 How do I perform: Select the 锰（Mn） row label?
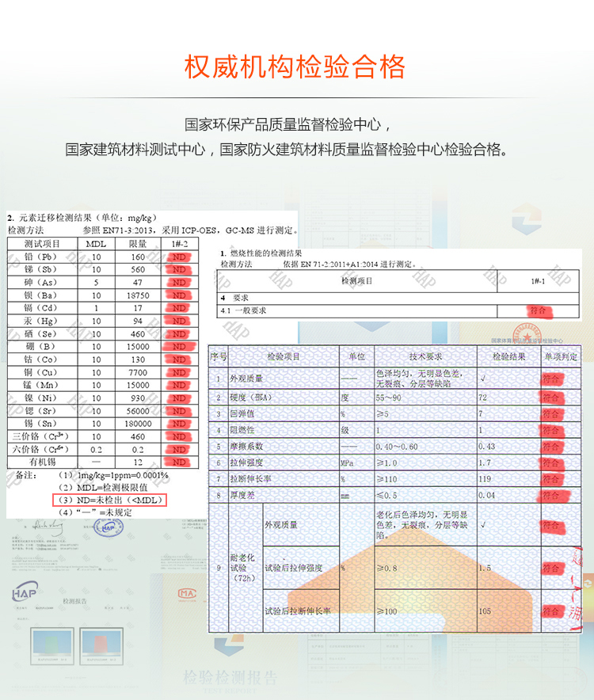pyautogui.click(x=41, y=385)
